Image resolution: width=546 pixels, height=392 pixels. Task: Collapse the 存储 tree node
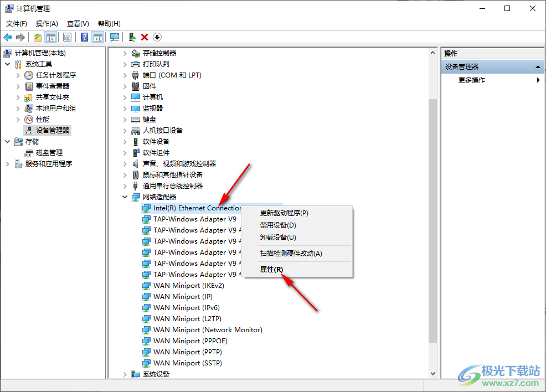(x=8, y=142)
